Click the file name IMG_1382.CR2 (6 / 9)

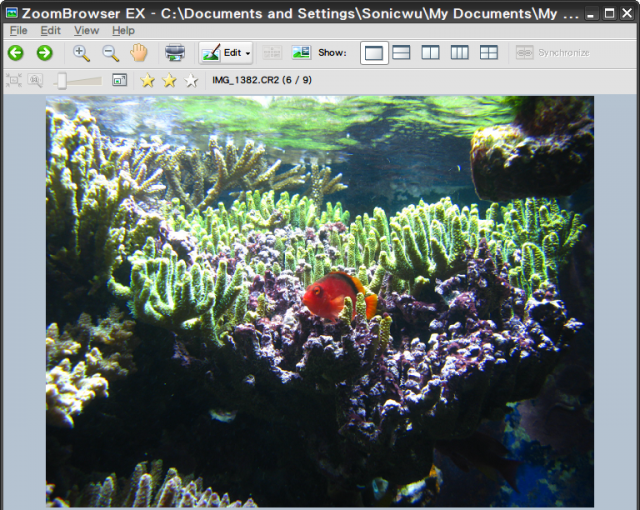point(262,80)
